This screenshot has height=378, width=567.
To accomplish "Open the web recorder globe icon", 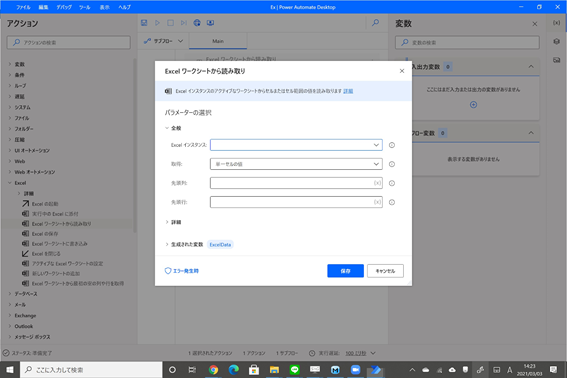I will (197, 23).
